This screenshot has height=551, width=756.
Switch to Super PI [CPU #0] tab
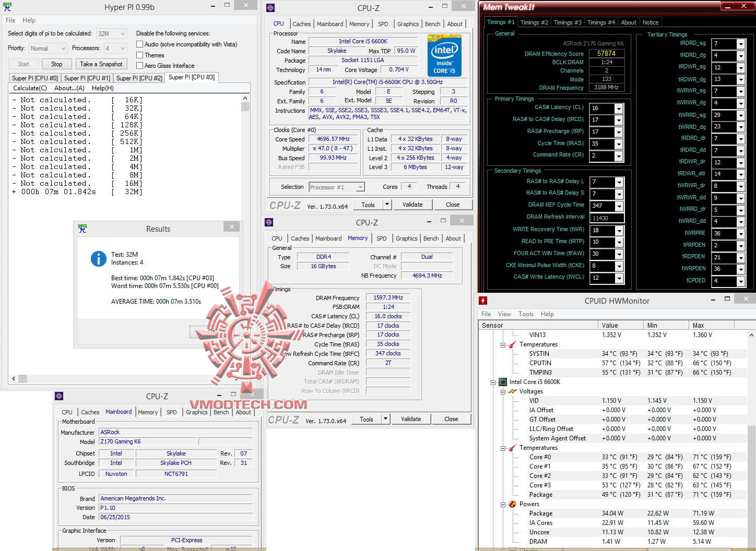(35, 78)
